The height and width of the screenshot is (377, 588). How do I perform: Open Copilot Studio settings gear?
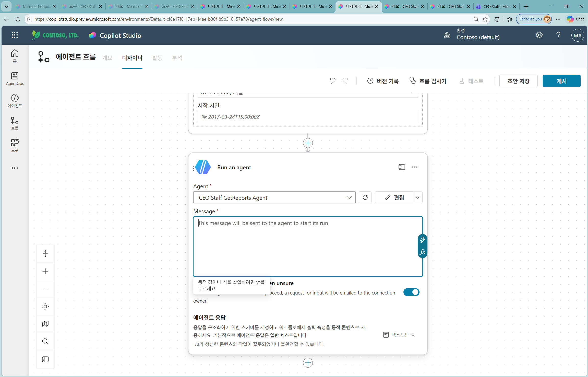tap(539, 35)
